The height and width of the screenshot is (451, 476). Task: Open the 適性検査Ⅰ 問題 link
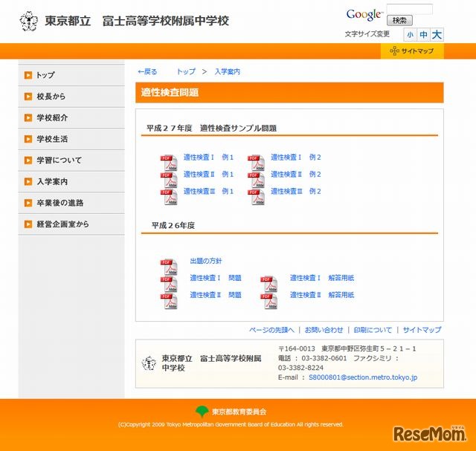pyautogui.click(x=216, y=278)
